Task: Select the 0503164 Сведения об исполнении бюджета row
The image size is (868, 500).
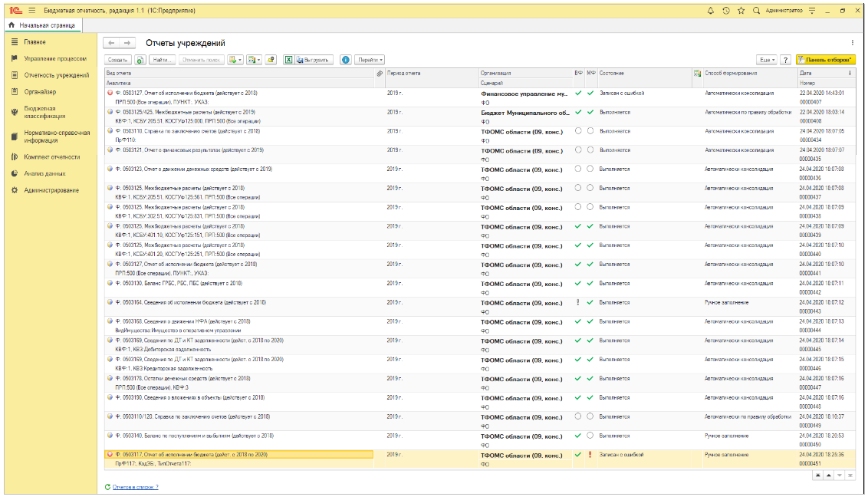Action: point(480,307)
